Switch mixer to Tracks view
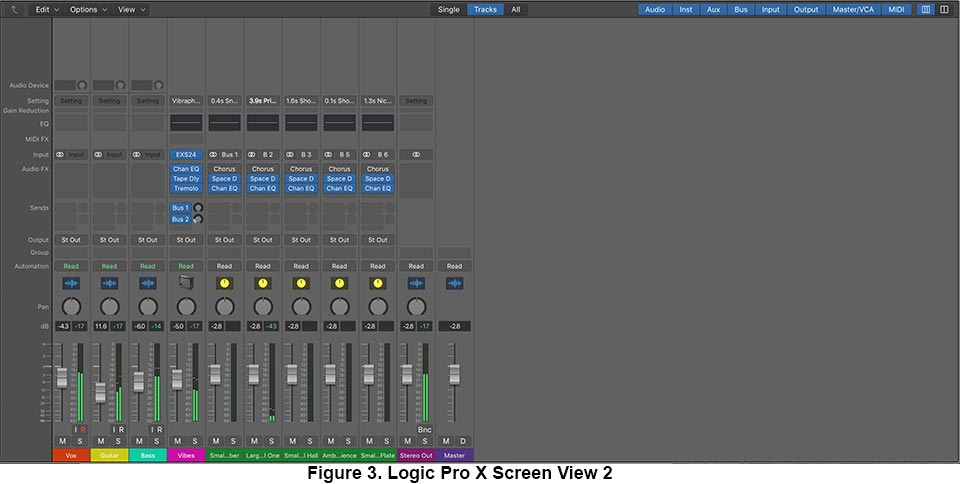This screenshot has width=960, height=484. click(485, 9)
